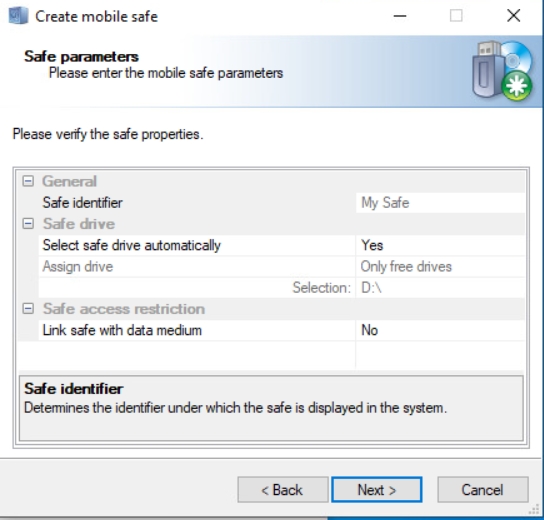The height and width of the screenshot is (520, 544).
Task: Cancel the mobile safe wizard
Action: [483, 489]
